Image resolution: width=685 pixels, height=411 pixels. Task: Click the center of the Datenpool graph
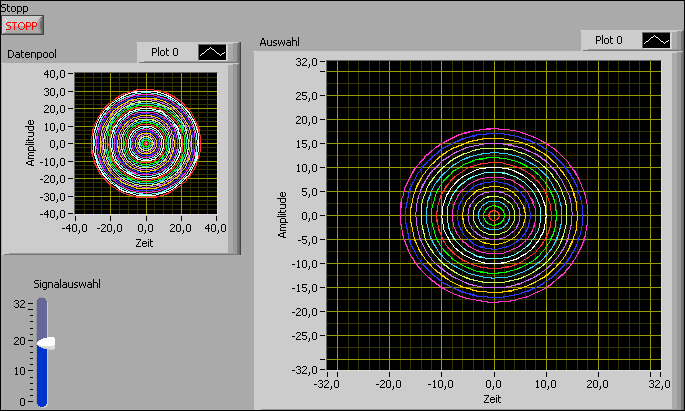coord(146,143)
